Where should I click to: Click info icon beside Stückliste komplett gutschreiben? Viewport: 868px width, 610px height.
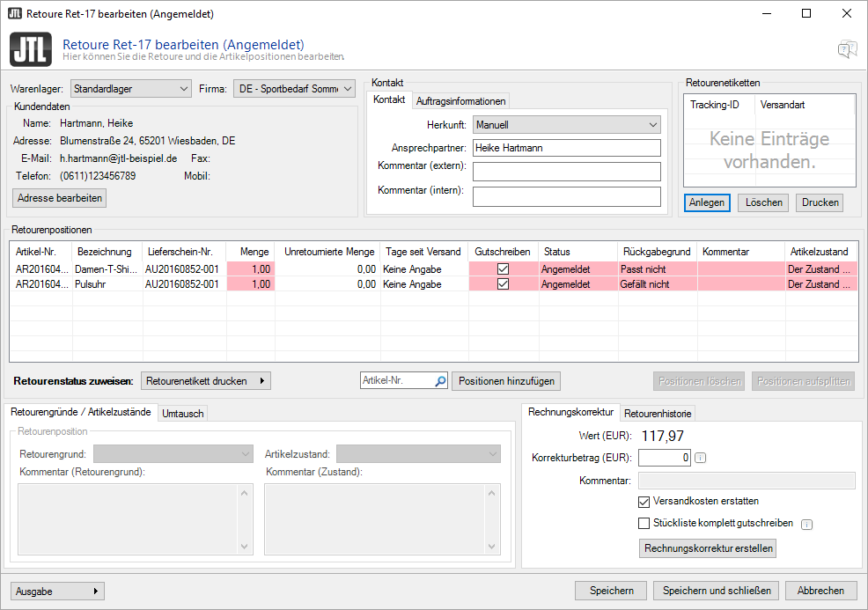click(806, 525)
